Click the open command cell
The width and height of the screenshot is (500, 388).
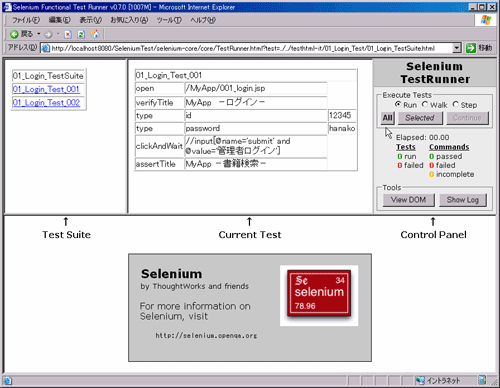coord(159,88)
